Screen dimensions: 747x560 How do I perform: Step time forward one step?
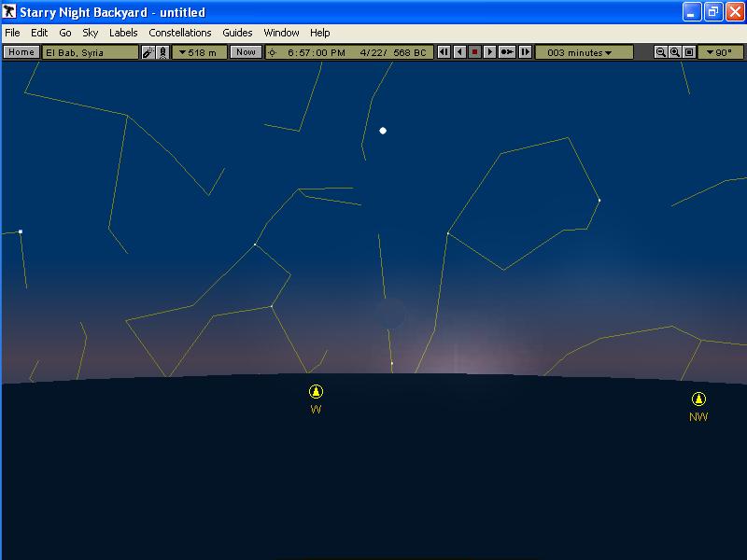click(525, 52)
